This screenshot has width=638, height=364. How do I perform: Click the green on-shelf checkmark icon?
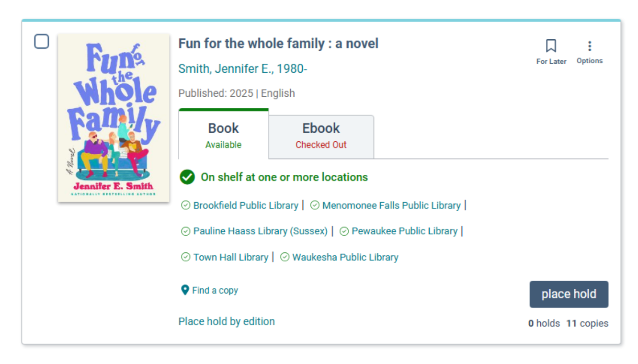pos(187,177)
